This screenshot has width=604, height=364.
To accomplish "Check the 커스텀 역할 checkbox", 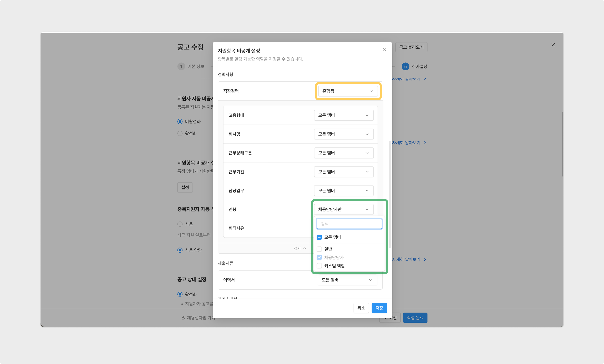I will point(319,266).
